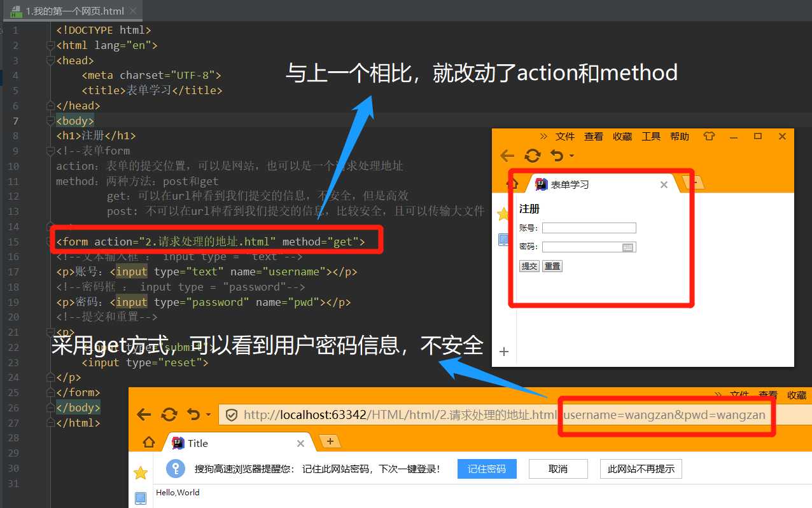Click the <title>表单学习</title> code line
This screenshot has height=508, width=812.
coord(152,91)
